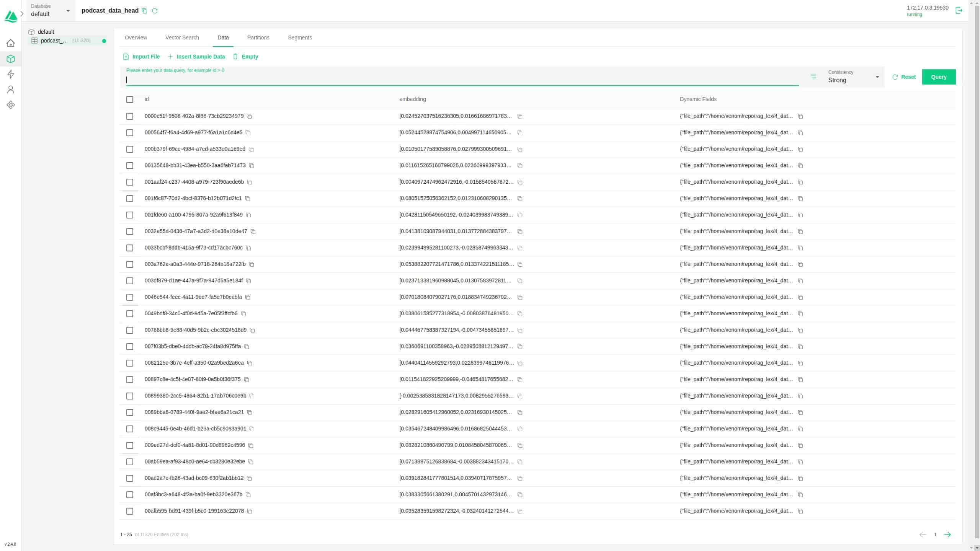980x551 pixels.
Task: Open the lightning bolt search icon in sidebar
Action: tap(11, 74)
